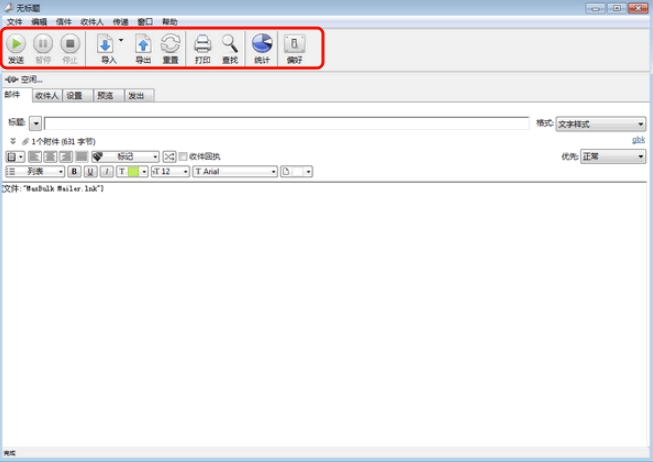The height and width of the screenshot is (462, 653).
Task: Open the font size 12 dropdown
Action: [x=170, y=171]
